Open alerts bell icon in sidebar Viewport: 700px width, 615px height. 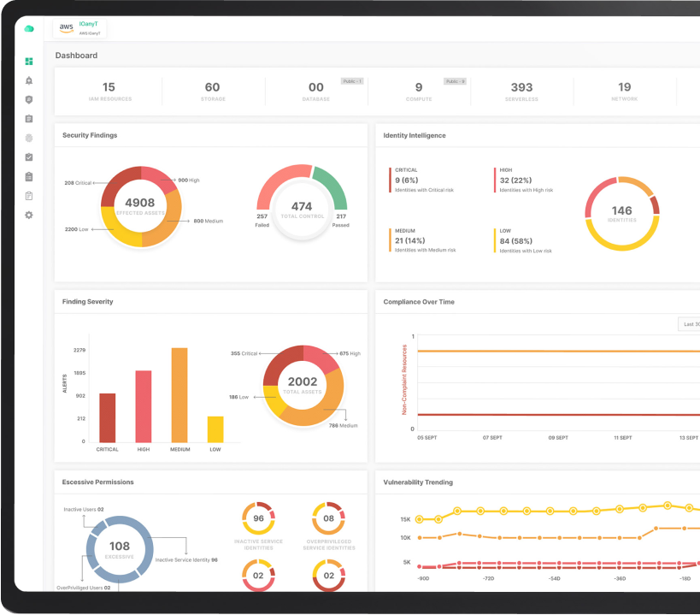coord(29,80)
